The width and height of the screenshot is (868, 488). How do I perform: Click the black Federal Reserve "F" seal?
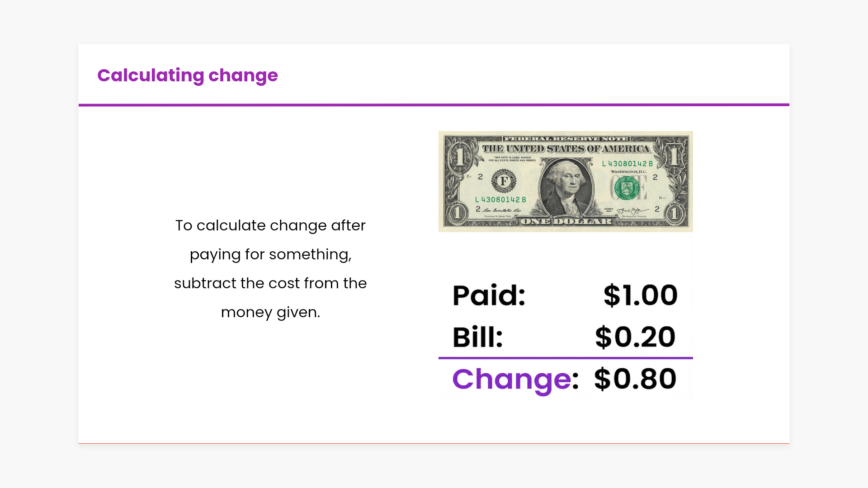tap(504, 182)
